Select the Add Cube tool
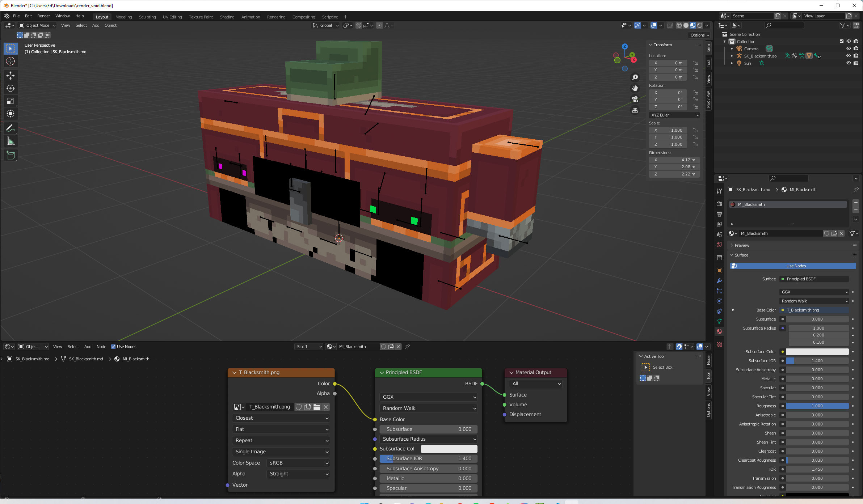Screen dimensions: 863x504 (x=10, y=156)
